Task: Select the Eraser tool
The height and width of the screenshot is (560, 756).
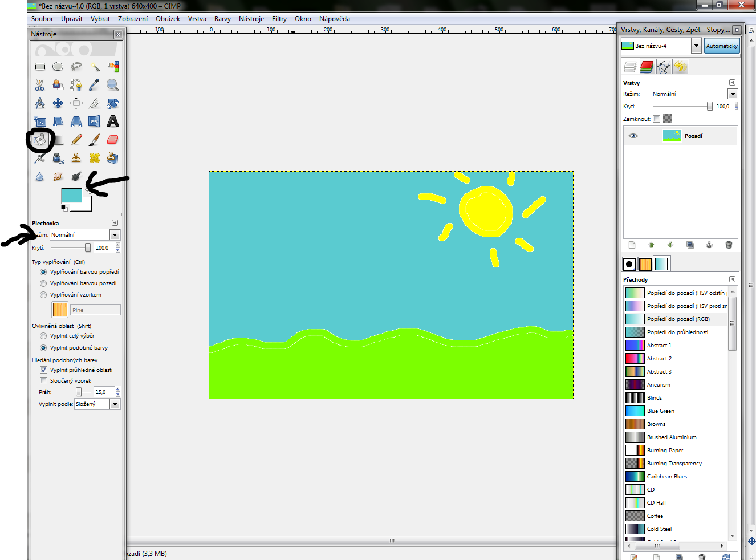Action: (x=113, y=140)
